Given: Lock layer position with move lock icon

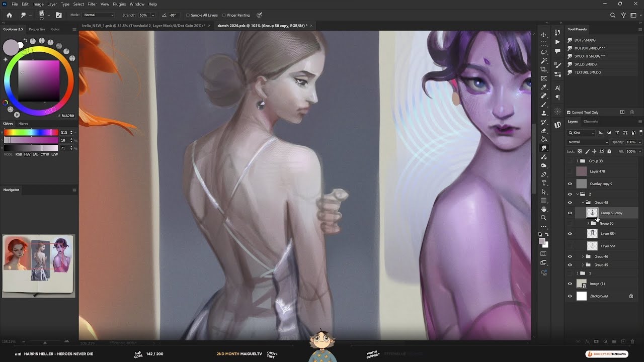Looking at the screenshot, I should [x=595, y=151].
